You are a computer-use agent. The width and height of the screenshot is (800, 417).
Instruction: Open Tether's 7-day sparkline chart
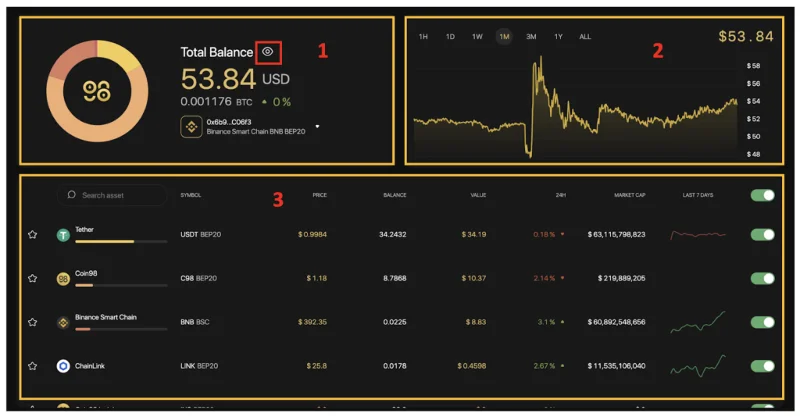click(x=697, y=234)
